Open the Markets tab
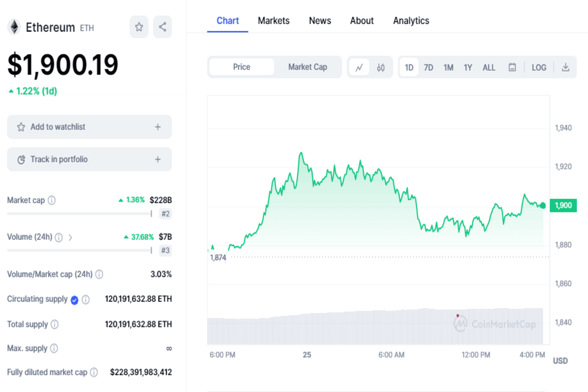Viewport: 588px width, 392px height. [x=273, y=21]
